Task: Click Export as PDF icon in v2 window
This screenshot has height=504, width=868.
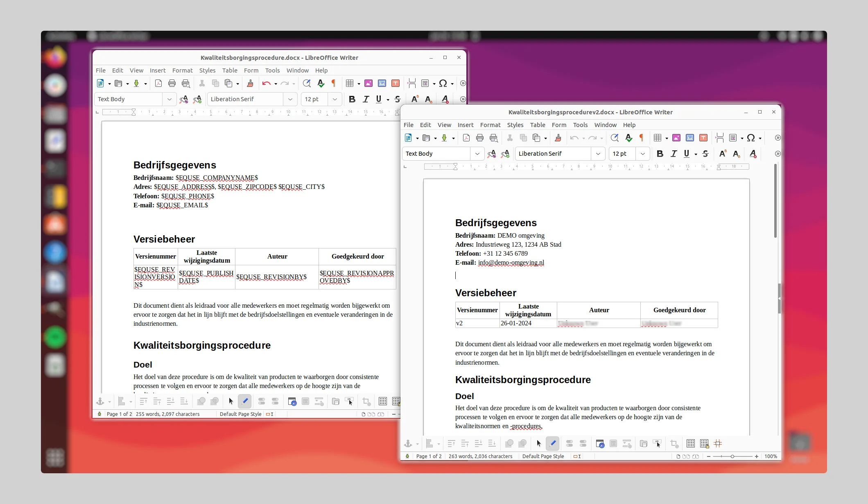Action: [x=466, y=138]
